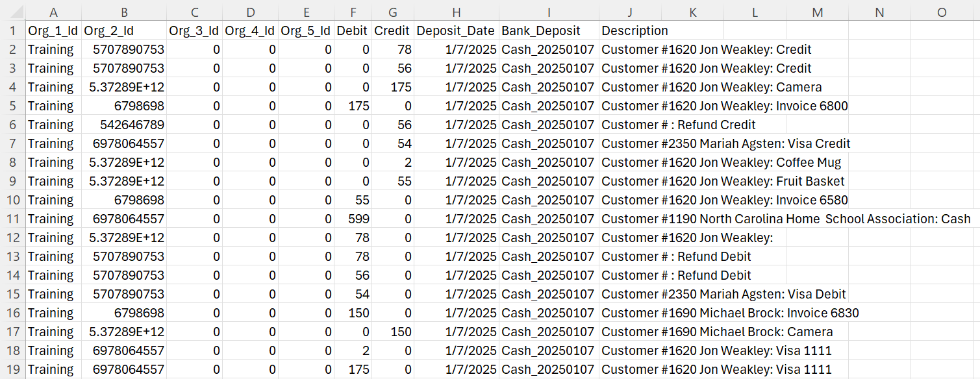Select column A header

[x=53, y=12]
